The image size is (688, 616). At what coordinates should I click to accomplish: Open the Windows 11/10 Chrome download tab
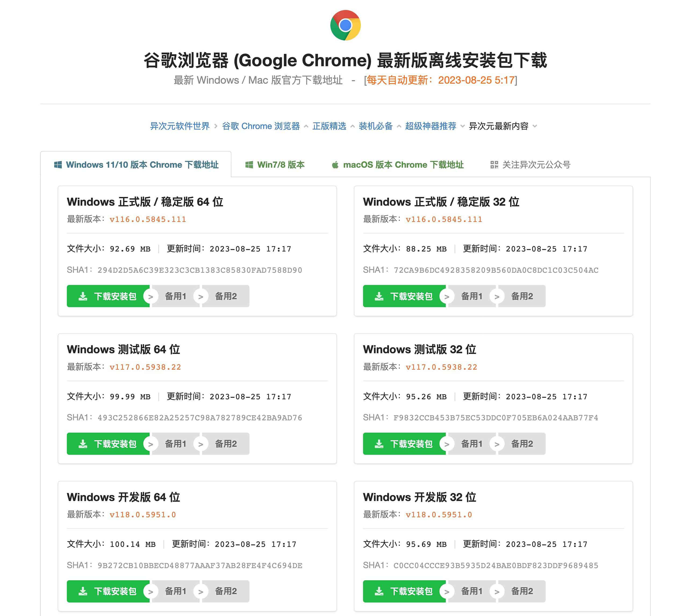[136, 164]
